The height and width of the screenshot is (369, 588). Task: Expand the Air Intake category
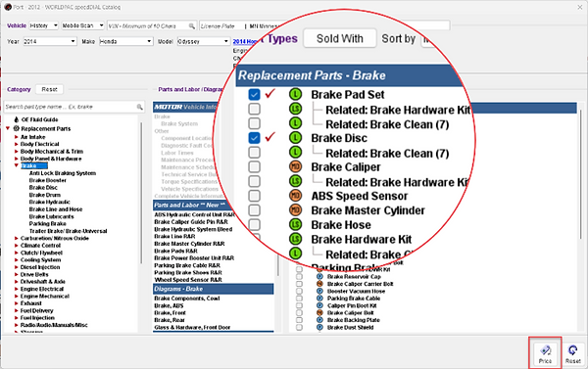click(16, 137)
